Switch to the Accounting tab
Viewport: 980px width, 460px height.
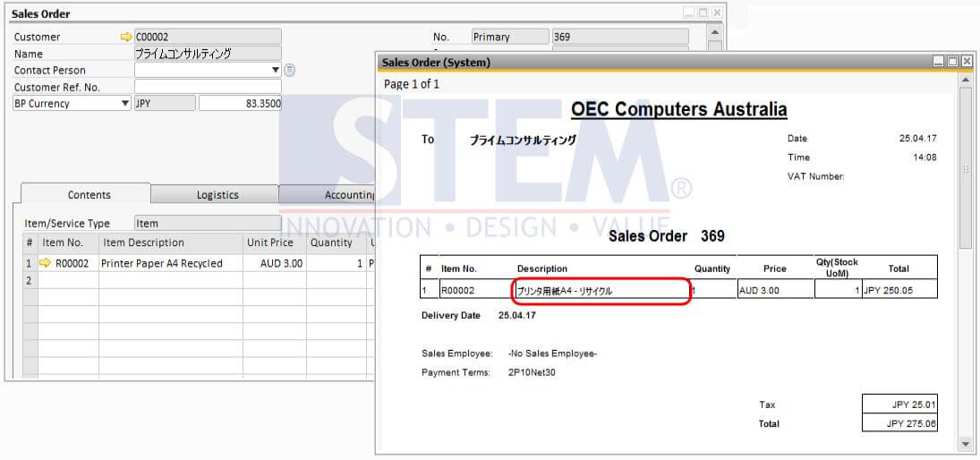coord(327,195)
